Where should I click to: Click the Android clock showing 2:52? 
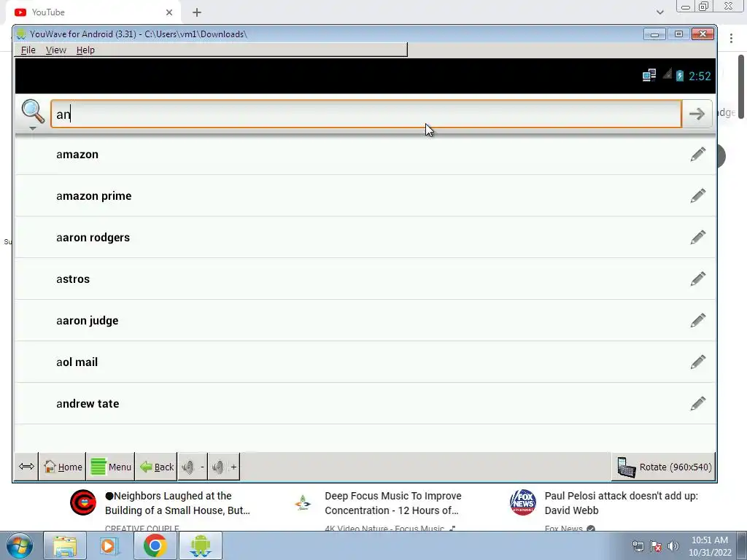[x=700, y=76]
